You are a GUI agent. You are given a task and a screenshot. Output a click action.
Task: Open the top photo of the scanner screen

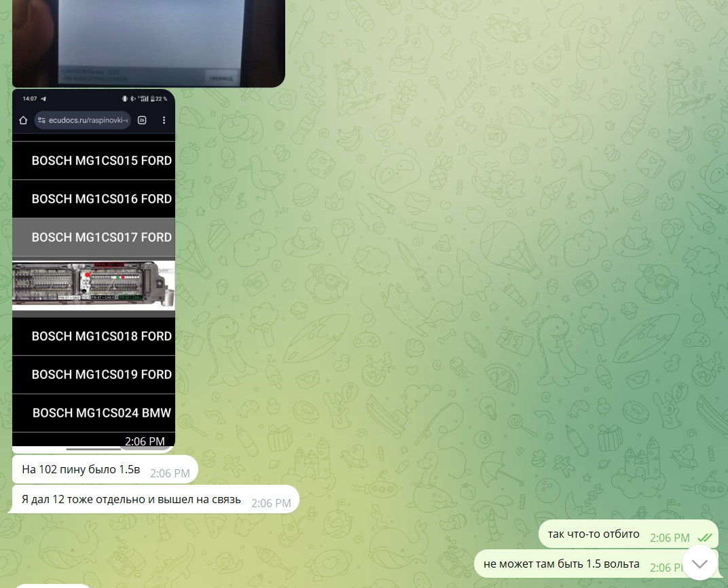pos(148,42)
